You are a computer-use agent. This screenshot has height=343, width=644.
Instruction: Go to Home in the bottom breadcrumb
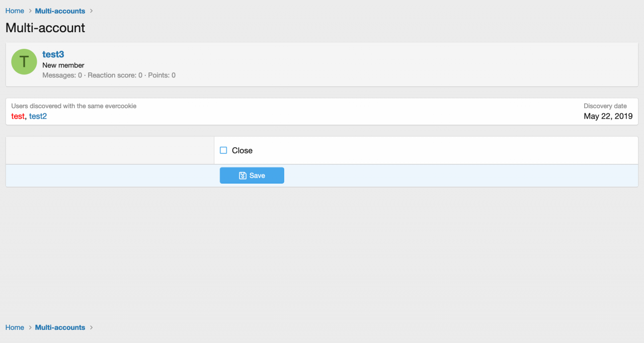[x=15, y=327]
